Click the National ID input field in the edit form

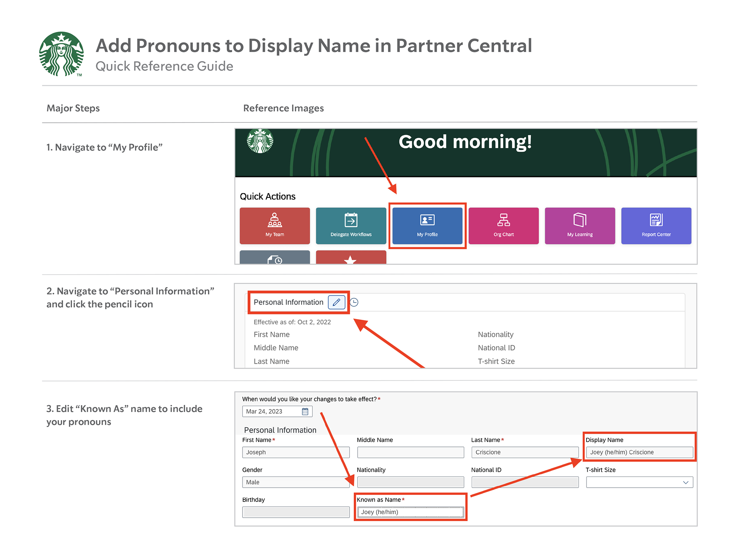(525, 482)
